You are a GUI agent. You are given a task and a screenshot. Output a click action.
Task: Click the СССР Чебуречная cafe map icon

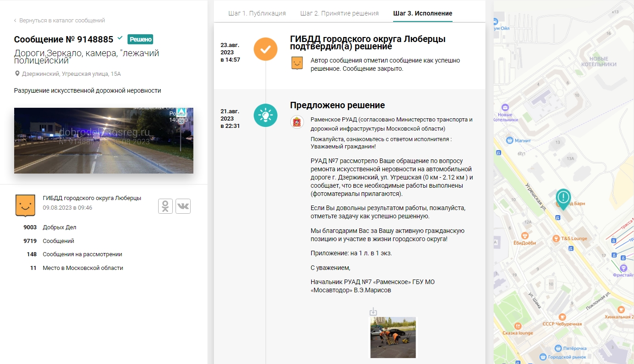pyautogui.click(x=562, y=316)
